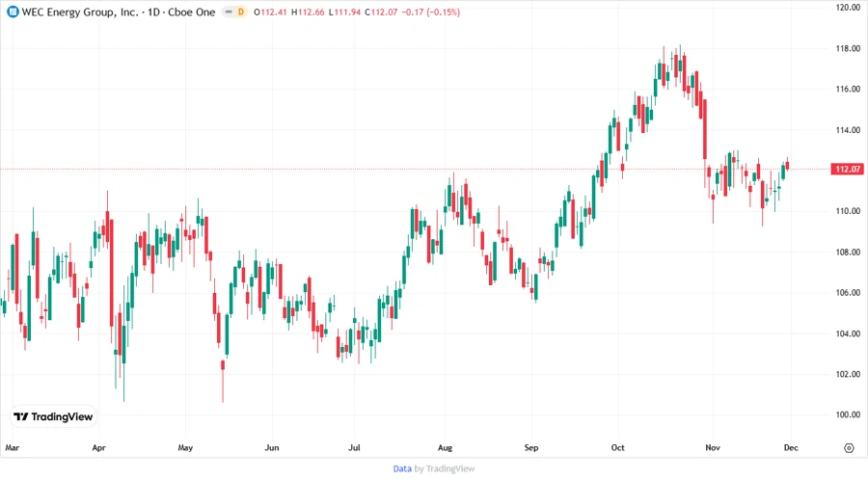868x480 pixels.
Task: Click the Dec time axis label
Action: (x=791, y=448)
